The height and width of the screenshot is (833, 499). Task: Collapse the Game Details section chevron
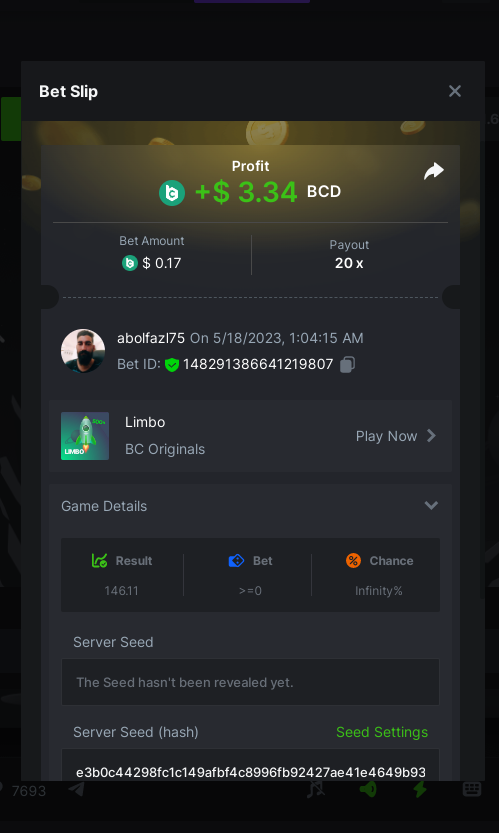coord(432,505)
